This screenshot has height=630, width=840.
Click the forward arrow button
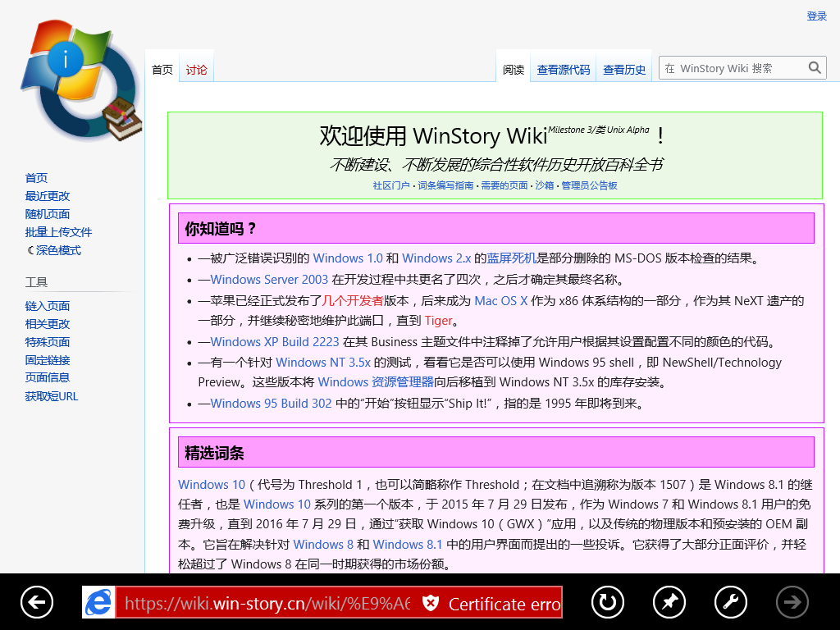point(792,602)
